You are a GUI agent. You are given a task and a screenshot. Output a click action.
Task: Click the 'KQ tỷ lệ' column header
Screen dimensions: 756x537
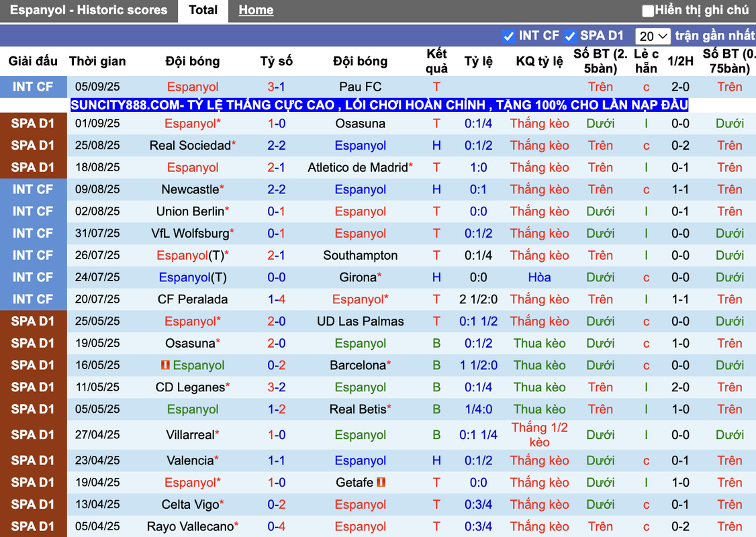(539, 61)
